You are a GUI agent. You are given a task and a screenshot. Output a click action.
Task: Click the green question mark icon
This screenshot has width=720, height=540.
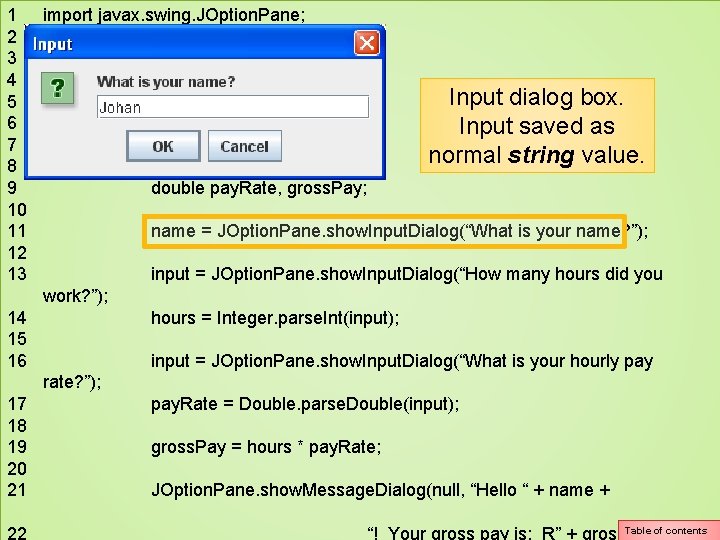point(57,88)
